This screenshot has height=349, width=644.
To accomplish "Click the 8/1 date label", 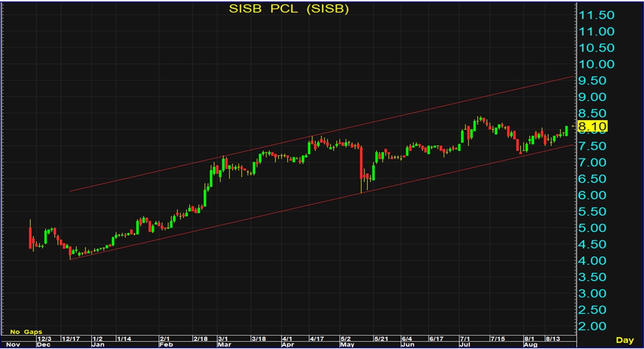I will click(x=529, y=339).
